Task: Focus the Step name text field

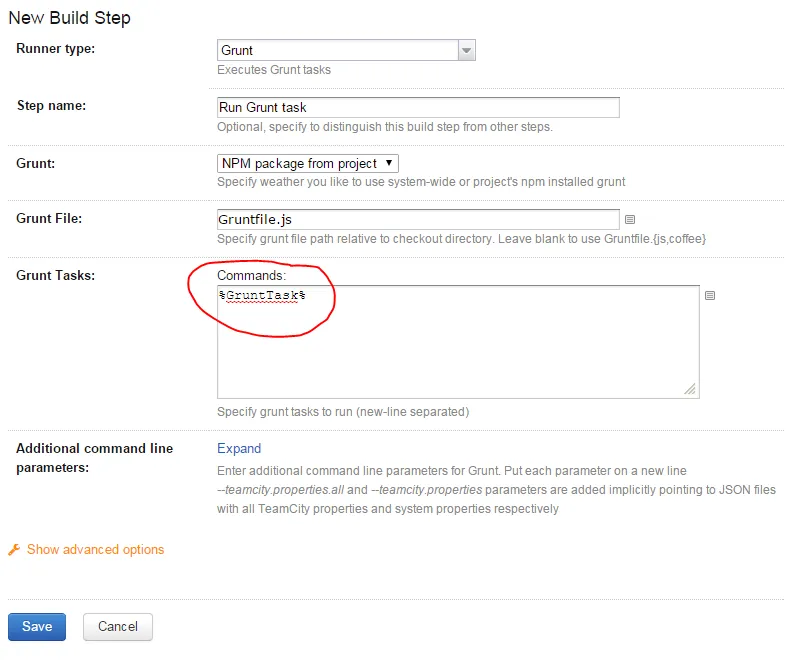Action: [x=418, y=107]
